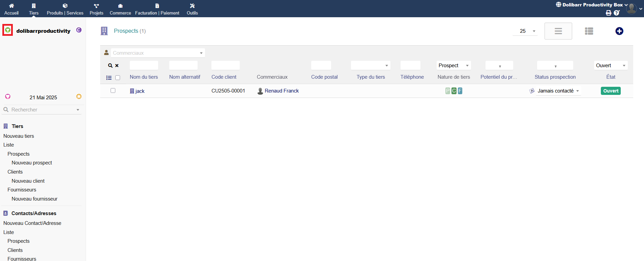Click the Nom du tiers filter field

point(144,66)
